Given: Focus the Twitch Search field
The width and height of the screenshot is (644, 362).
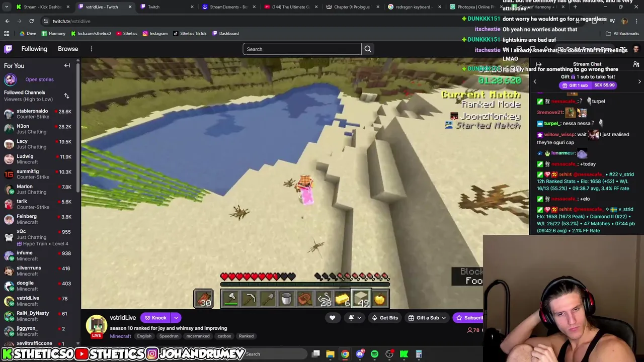Looking at the screenshot, I should [x=302, y=49].
